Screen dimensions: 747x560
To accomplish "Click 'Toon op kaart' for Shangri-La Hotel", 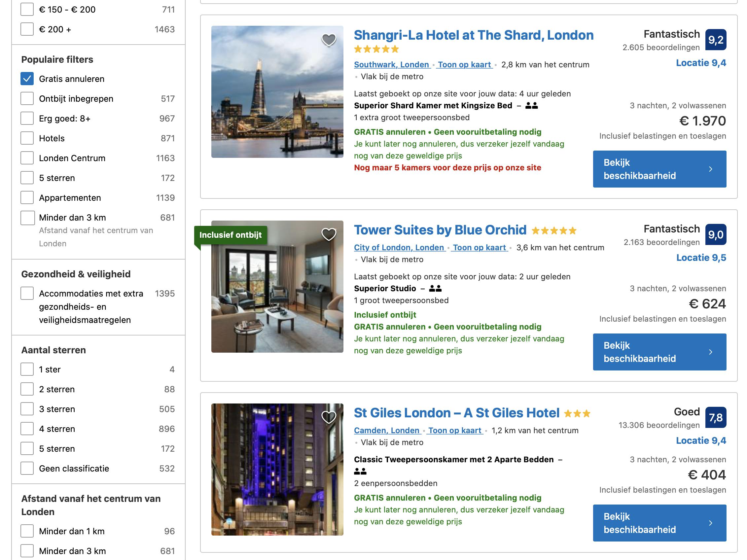I will click(x=464, y=65).
